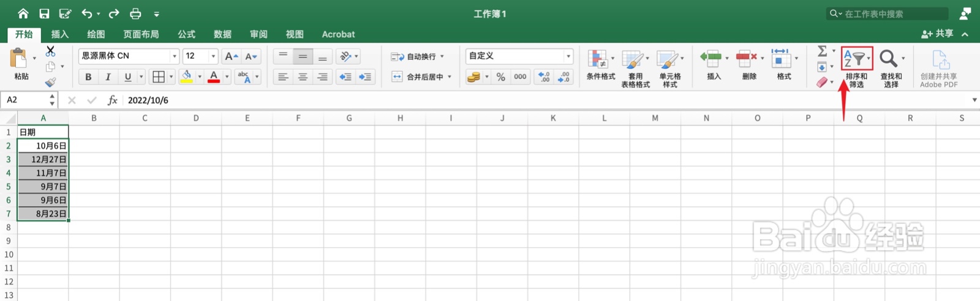Save the workbook with the floppy disk icon
Viewport: 980px width, 301px height.
point(44,13)
